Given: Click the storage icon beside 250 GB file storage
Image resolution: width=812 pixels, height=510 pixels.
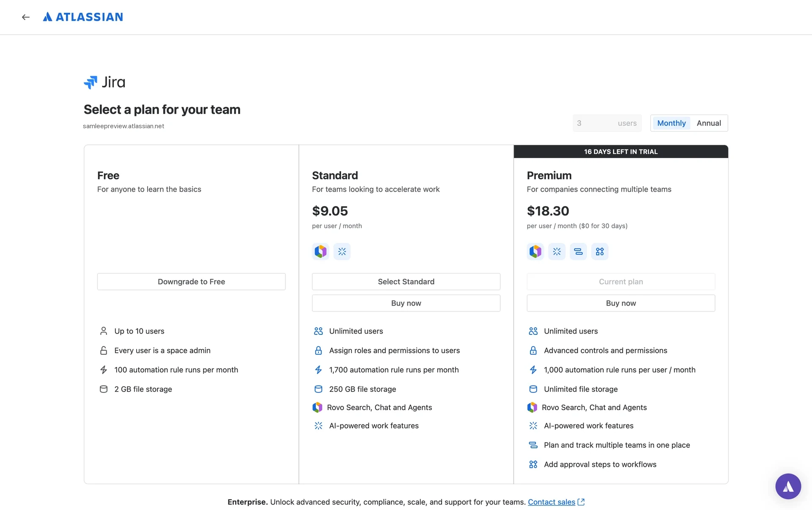Looking at the screenshot, I should coord(318,389).
